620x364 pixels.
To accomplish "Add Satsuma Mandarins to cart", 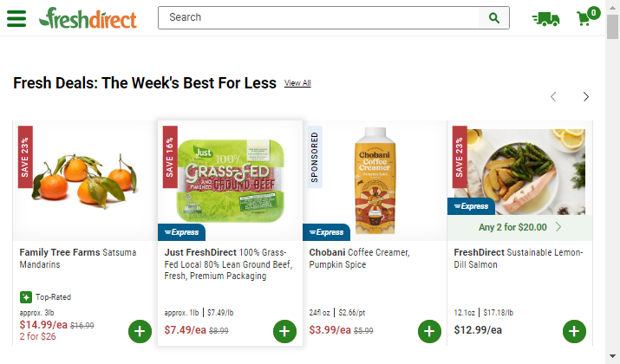I will click(x=140, y=331).
